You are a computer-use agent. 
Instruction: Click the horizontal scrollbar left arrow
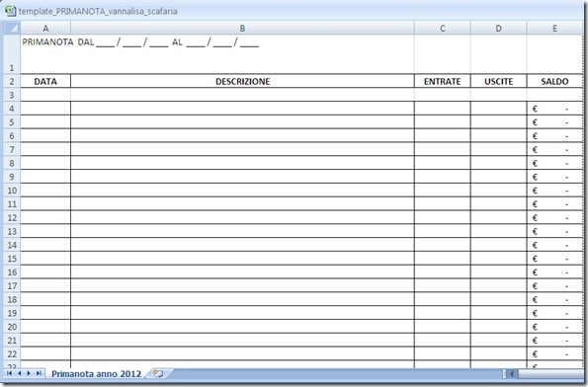(x=512, y=373)
